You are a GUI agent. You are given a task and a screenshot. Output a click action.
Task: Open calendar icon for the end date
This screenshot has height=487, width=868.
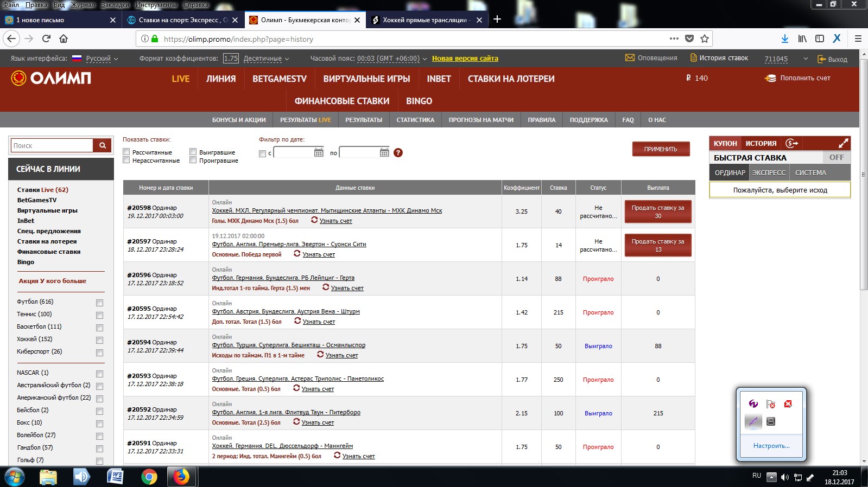(x=384, y=152)
